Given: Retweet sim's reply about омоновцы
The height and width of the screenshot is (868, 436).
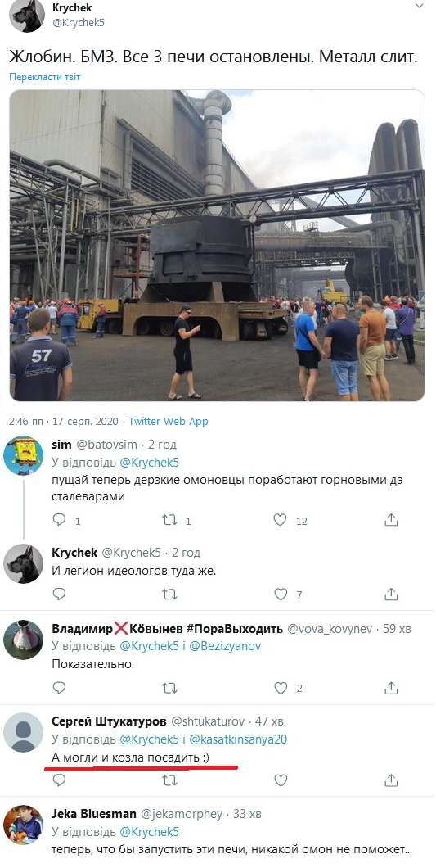Looking at the screenshot, I should [169, 519].
